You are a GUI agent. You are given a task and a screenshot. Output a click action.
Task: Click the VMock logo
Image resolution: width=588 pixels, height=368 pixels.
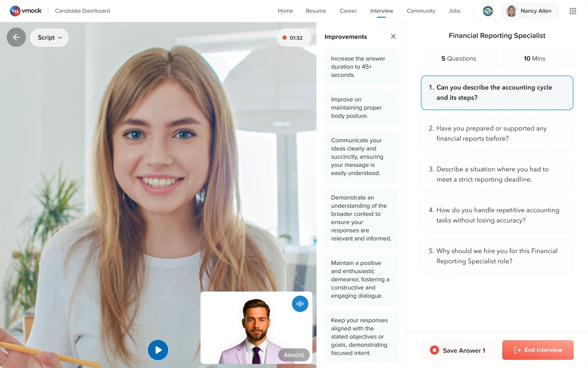click(x=26, y=11)
